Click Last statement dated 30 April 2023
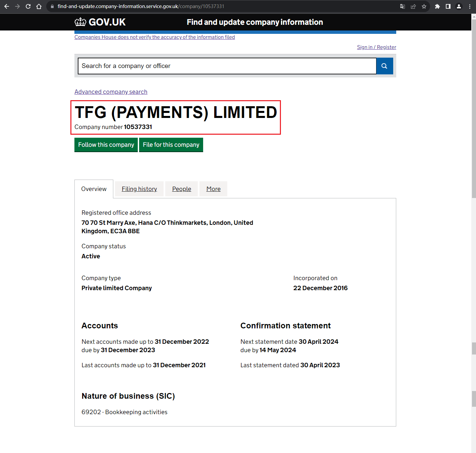 [x=290, y=365]
